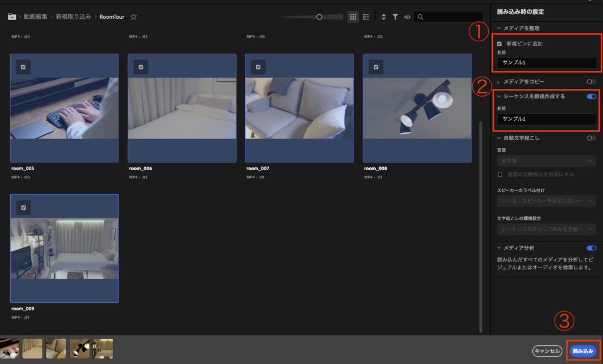Expand the メディアをコピー section

coord(498,82)
